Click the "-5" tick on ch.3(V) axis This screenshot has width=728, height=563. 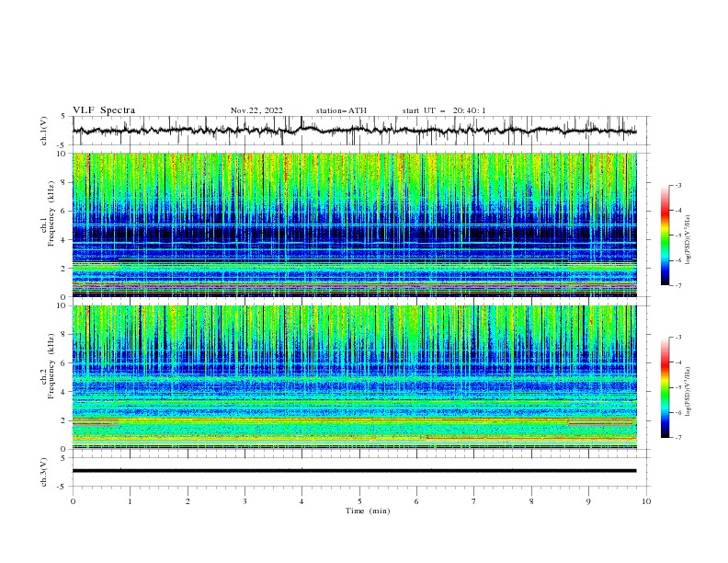pyautogui.click(x=63, y=487)
